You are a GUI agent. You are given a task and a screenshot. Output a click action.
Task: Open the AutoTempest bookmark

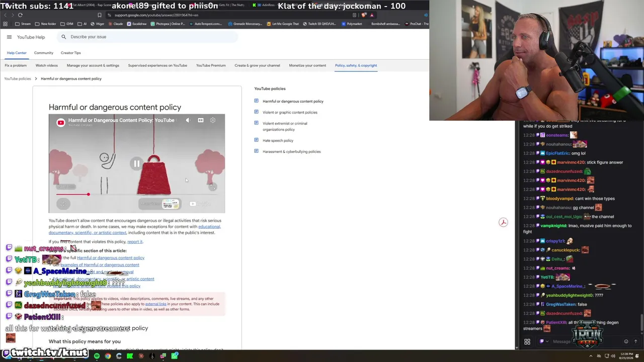pos(205,24)
